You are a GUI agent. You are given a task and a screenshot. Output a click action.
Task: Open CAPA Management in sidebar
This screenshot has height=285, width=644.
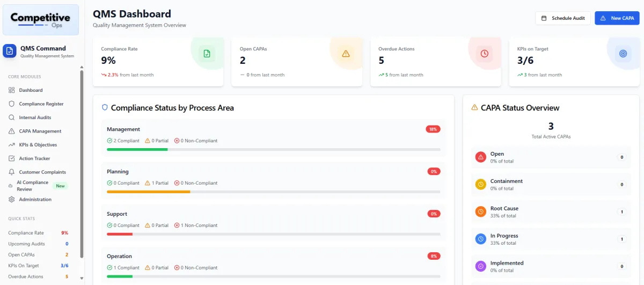tap(41, 131)
